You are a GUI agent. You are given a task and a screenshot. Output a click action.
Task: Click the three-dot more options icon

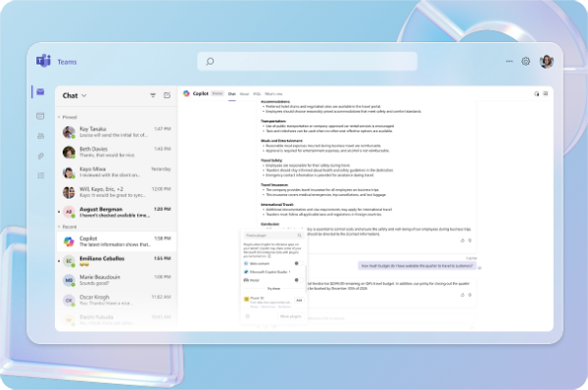pyautogui.click(x=510, y=61)
